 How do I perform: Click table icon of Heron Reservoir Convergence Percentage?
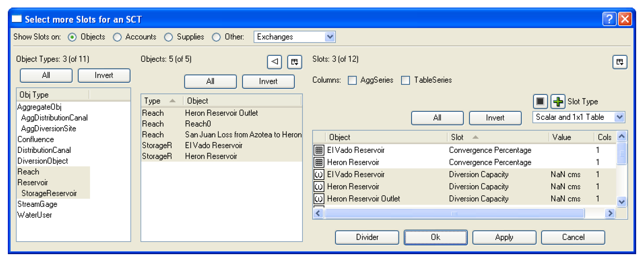[x=319, y=162]
